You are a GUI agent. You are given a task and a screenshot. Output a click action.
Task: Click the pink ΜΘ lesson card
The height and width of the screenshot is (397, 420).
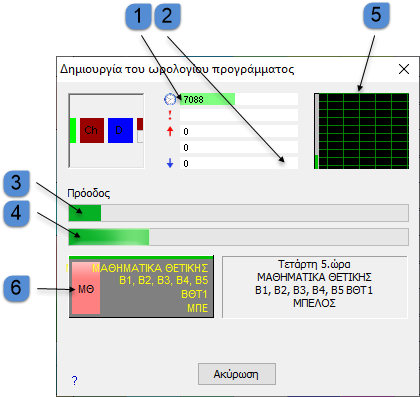point(86,288)
